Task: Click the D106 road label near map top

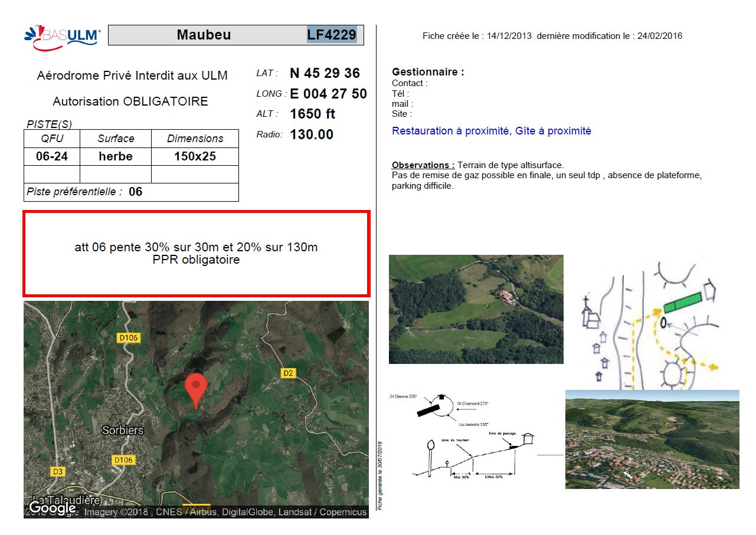Action: (128, 338)
